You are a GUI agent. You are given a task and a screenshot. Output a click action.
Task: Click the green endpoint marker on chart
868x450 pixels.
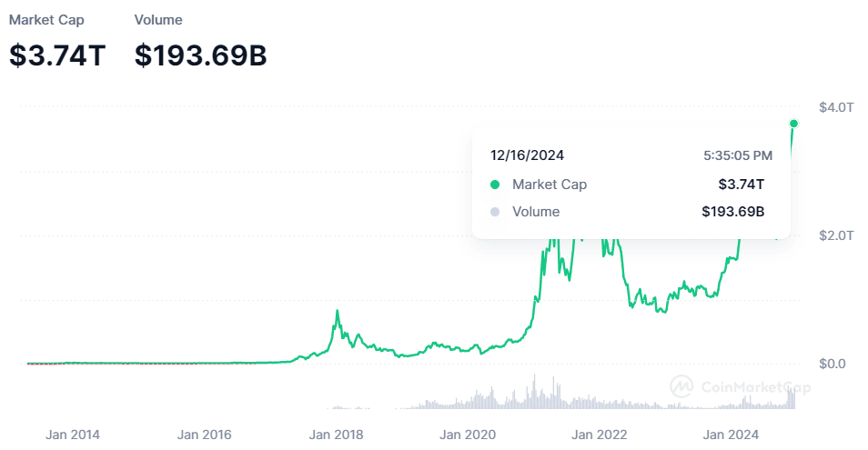794,124
